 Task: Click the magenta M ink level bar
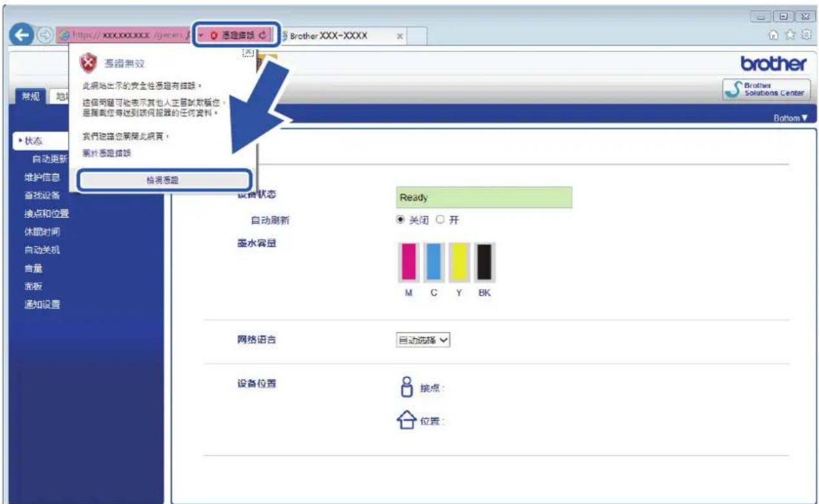click(x=409, y=262)
